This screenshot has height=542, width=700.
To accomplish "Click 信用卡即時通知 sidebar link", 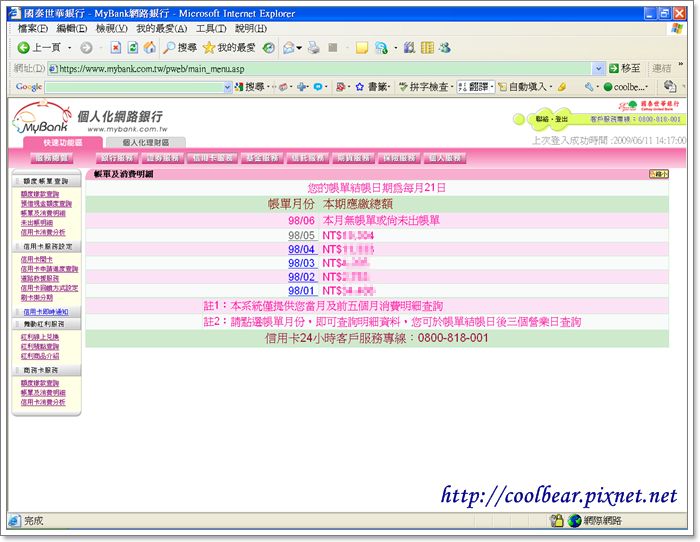I will tap(46, 312).
